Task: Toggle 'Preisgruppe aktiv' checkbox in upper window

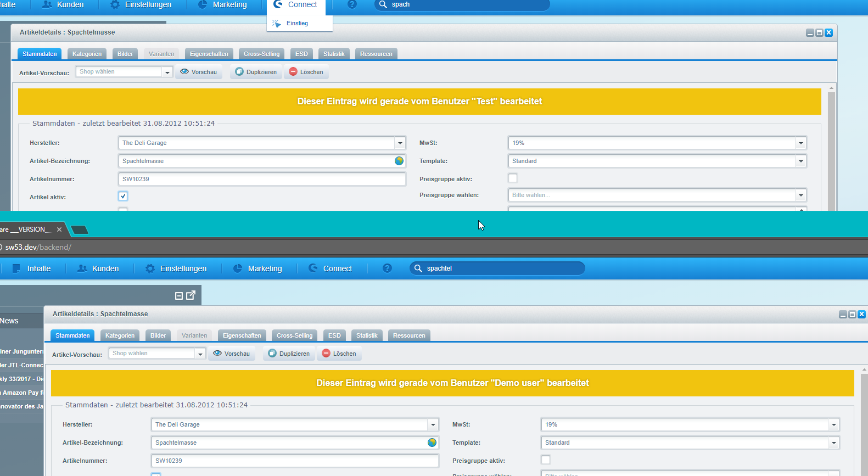Action: [513, 178]
